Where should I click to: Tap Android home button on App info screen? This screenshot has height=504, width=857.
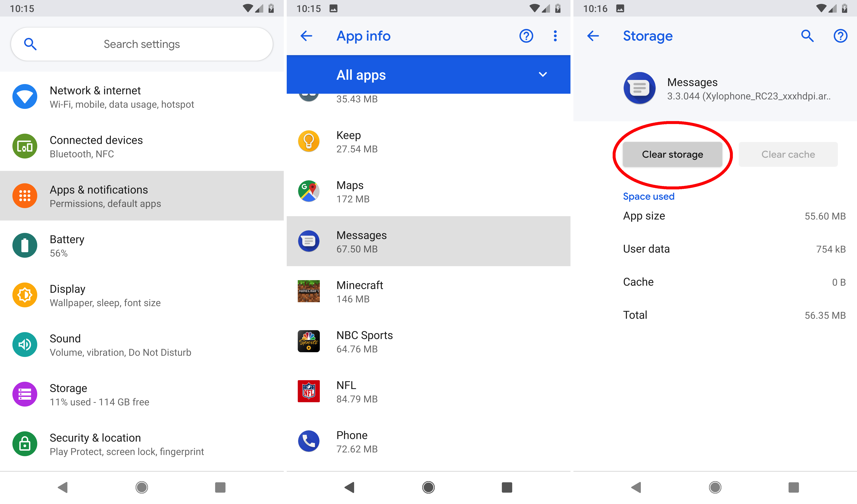[x=428, y=488]
